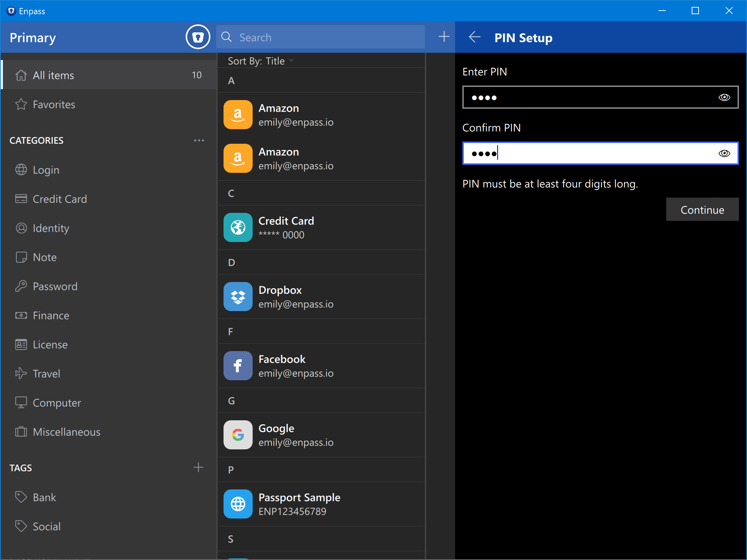This screenshot has height=560, width=747.
Task: Reveal the Confirm PIN value
Action: point(724,153)
